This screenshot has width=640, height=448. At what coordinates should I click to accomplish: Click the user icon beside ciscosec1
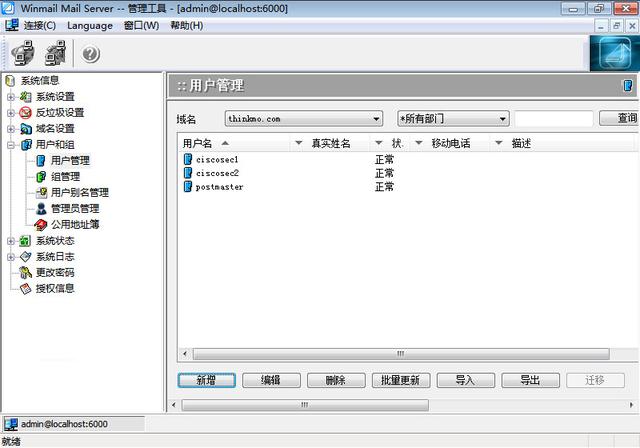click(188, 160)
